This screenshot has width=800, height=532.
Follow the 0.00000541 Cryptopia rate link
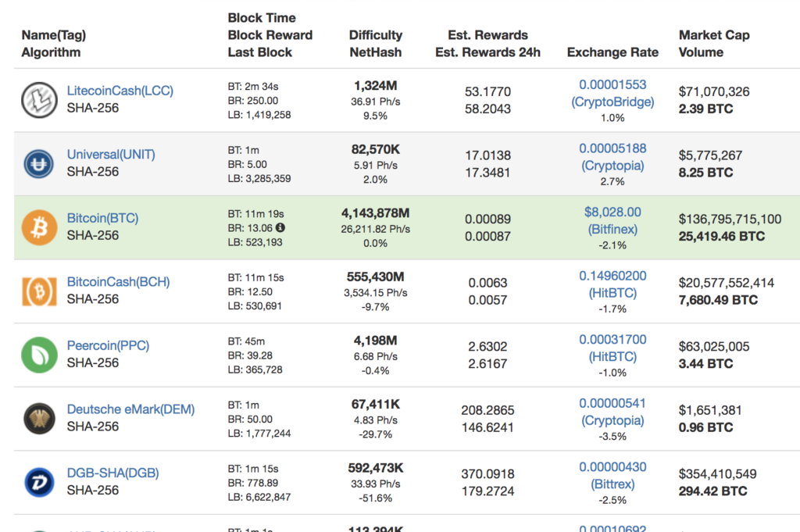click(612, 412)
